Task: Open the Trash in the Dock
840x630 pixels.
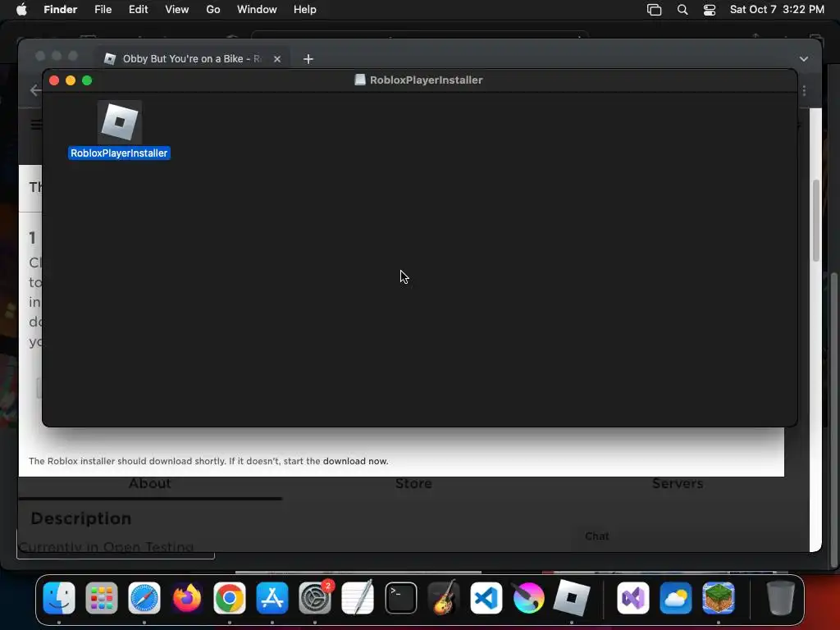Action: [780, 598]
